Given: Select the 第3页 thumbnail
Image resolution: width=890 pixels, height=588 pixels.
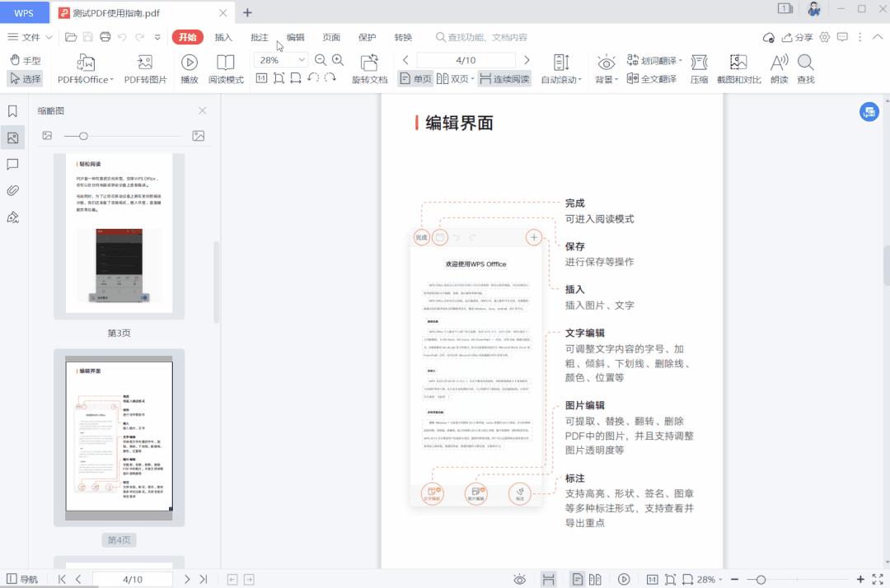Looking at the screenshot, I should [x=118, y=236].
